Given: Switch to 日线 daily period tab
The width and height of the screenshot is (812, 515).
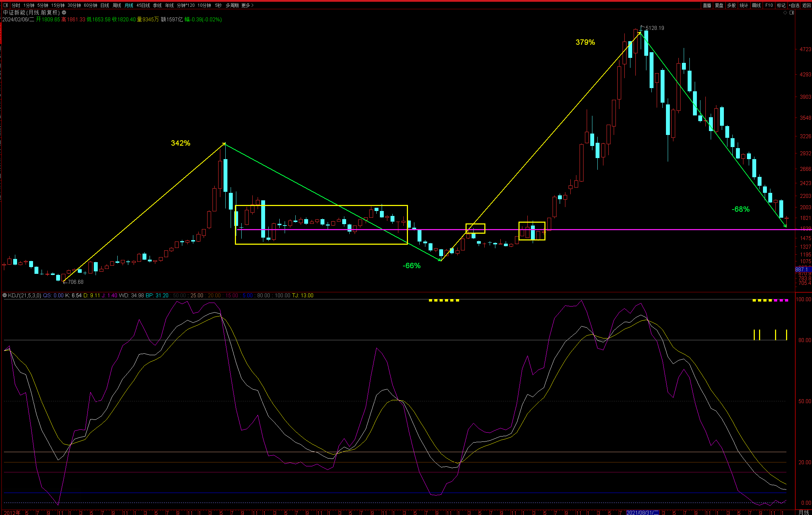Looking at the screenshot, I should point(104,5).
